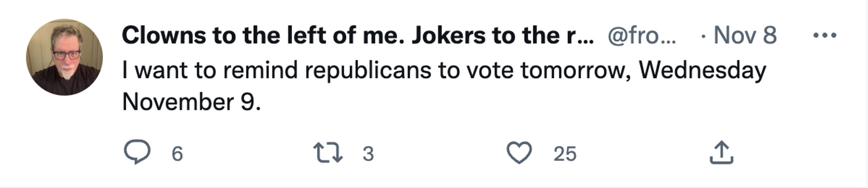
Task: Click the share upload arrow icon
Action: pyautogui.click(x=721, y=153)
